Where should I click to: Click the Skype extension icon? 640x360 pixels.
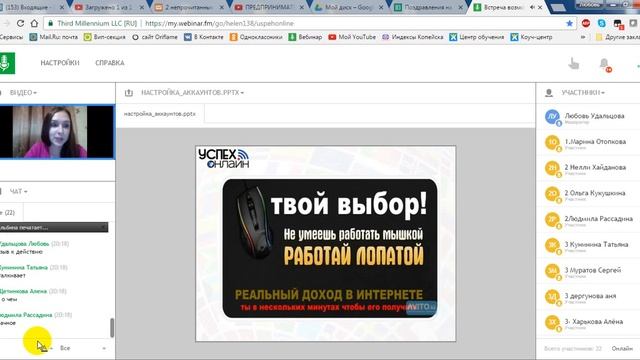[x=602, y=23]
